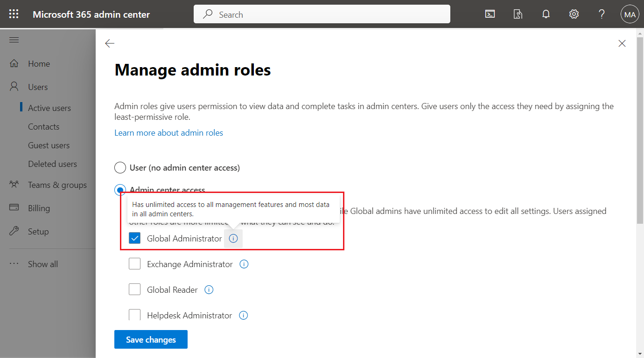This screenshot has width=644, height=358.
Task: Open Guest users in the navigation
Action: click(x=49, y=145)
